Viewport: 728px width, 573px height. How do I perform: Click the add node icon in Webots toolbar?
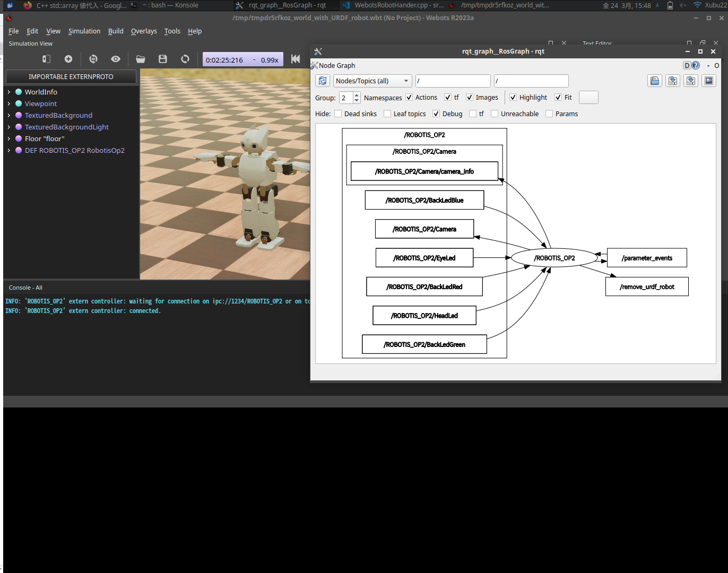(68, 59)
